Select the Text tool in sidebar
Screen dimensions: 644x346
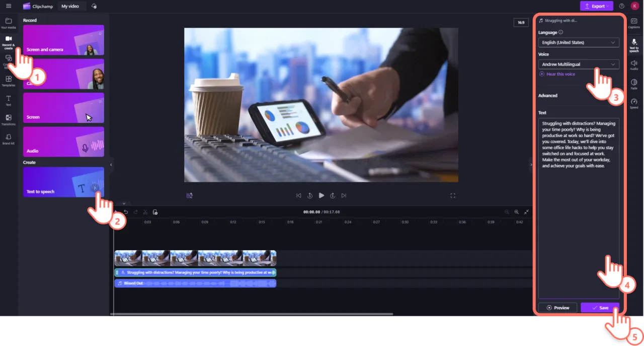(8, 100)
